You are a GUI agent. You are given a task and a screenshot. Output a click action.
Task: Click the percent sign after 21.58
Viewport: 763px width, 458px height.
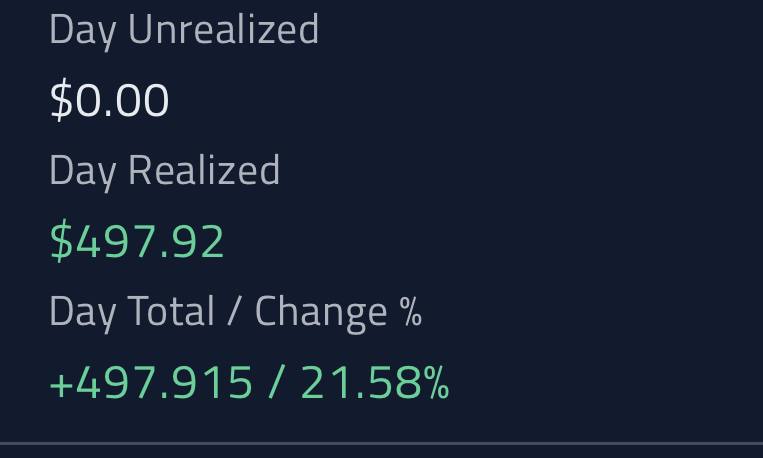(x=436, y=383)
